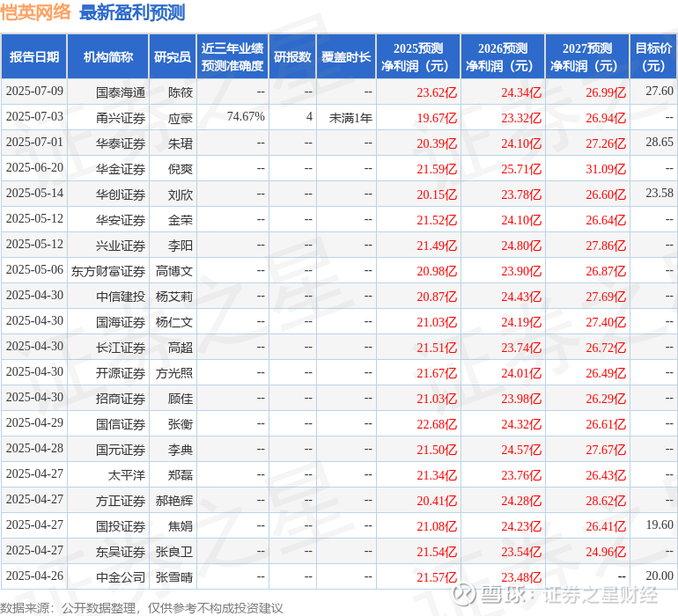Click the date 2025-07-03
Screen dimensions: 678x616
coord(34,116)
